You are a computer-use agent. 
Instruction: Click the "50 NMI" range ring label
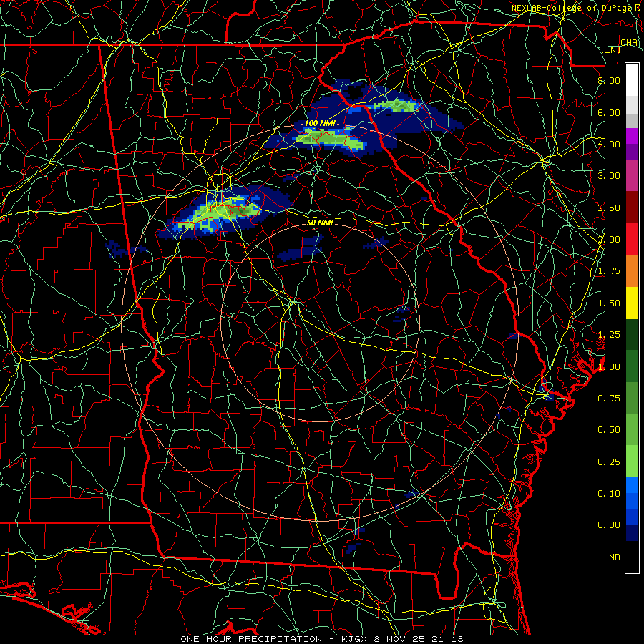pos(320,223)
